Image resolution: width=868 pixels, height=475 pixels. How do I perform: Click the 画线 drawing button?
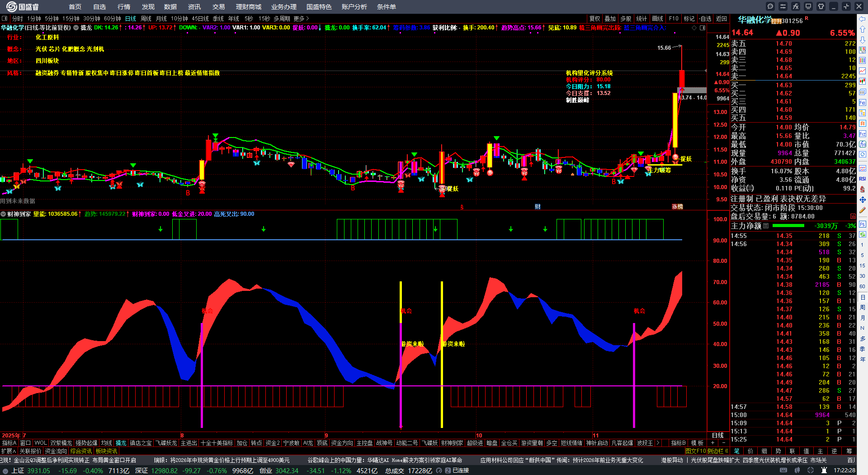click(658, 19)
